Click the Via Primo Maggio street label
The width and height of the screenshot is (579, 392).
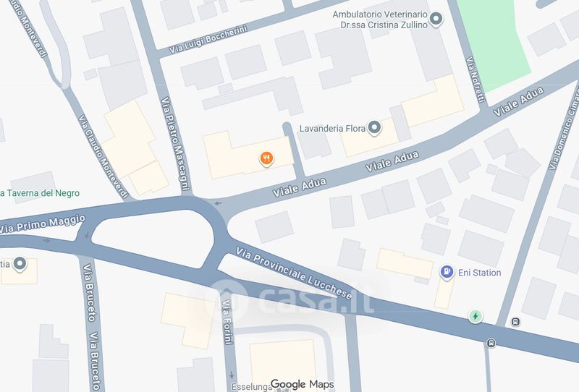point(43,224)
